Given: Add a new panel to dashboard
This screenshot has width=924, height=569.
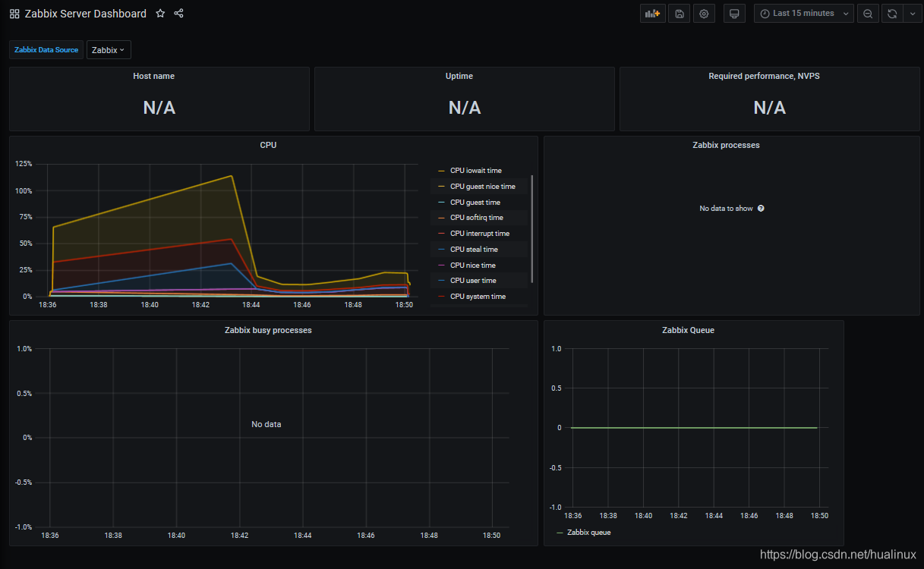Looking at the screenshot, I should click(652, 14).
